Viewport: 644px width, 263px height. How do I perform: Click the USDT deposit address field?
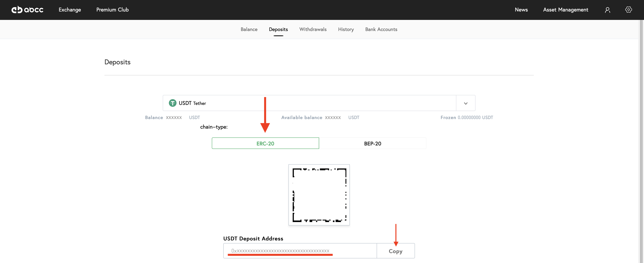coord(300,251)
